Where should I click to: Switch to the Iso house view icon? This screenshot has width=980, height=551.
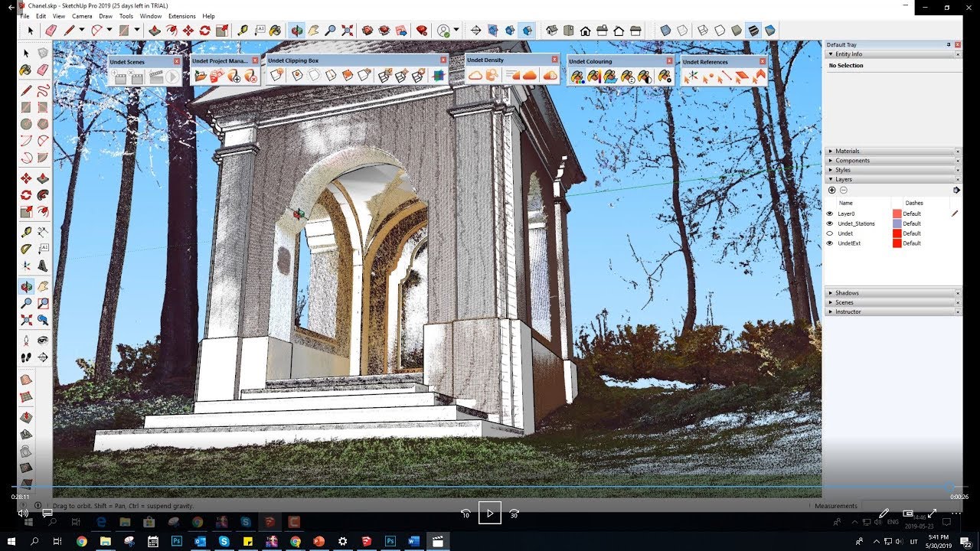(551, 31)
